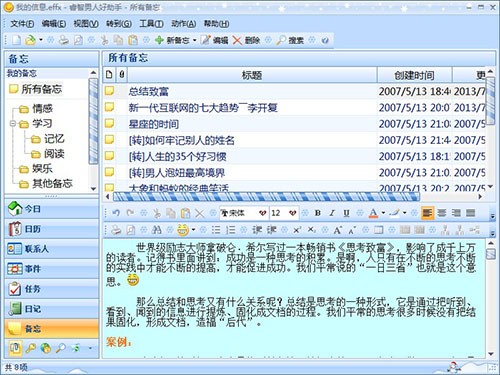The image size is (500, 375).
Task: Open the dropdown arrow beside the open folder icon
Action: pyautogui.click(x=41, y=40)
